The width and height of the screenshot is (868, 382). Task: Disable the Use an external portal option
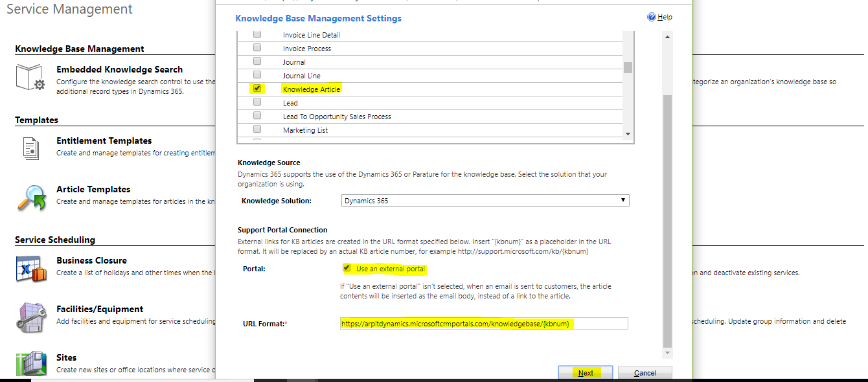[345, 268]
